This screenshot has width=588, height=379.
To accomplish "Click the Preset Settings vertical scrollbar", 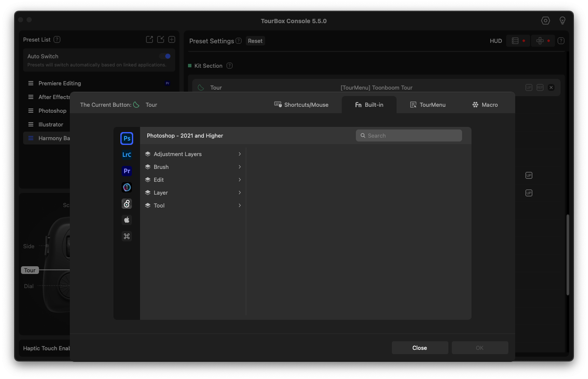I will click(568, 255).
